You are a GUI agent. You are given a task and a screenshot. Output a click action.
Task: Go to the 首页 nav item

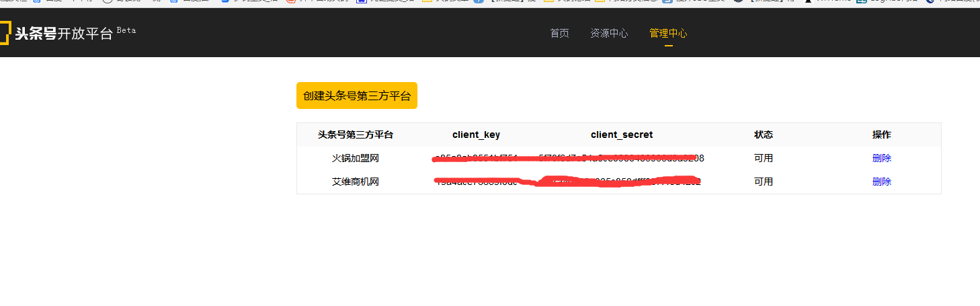[x=559, y=33]
